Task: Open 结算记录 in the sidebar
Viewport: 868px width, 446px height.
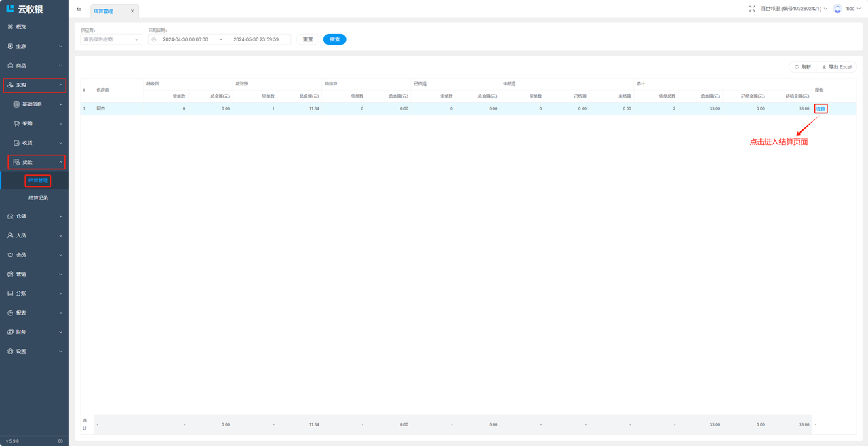Action: [38, 198]
